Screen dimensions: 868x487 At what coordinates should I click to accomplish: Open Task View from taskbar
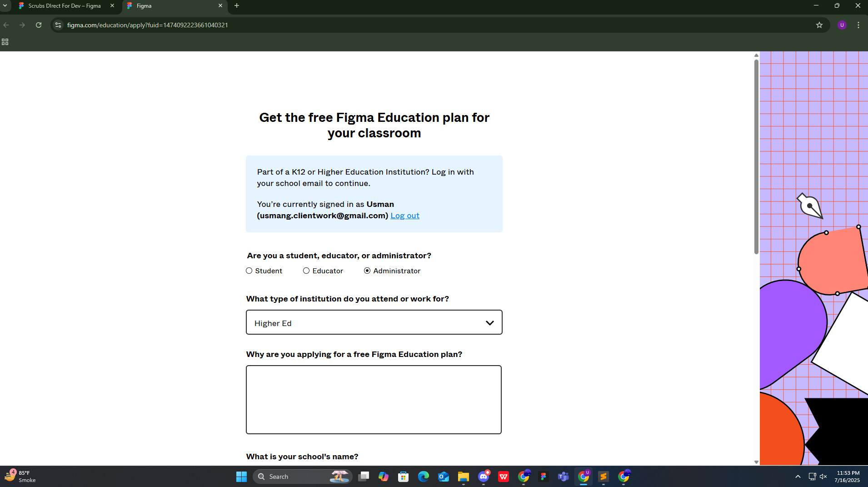pos(364,477)
